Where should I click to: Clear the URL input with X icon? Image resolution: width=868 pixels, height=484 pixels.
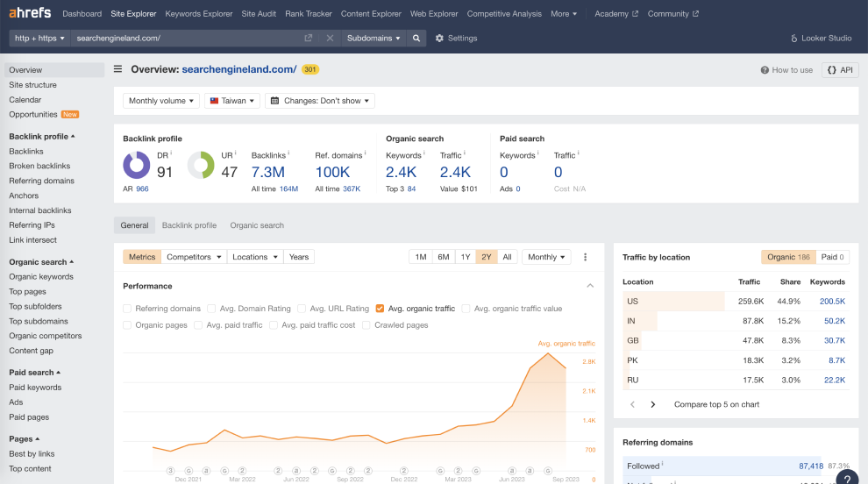(330, 38)
